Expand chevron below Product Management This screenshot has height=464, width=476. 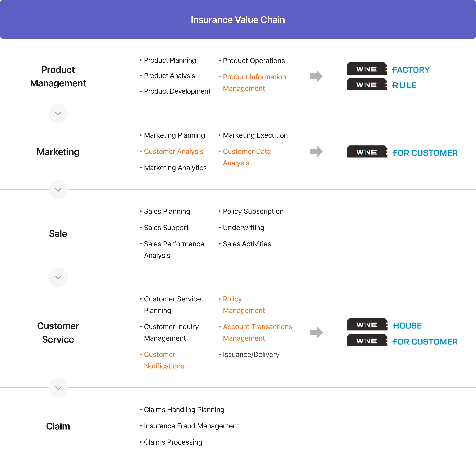(58, 114)
